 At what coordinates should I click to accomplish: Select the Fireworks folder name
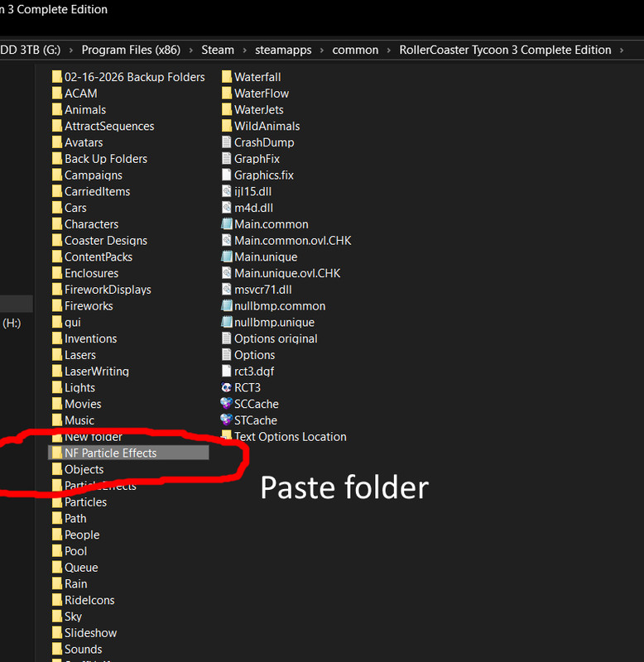89,305
